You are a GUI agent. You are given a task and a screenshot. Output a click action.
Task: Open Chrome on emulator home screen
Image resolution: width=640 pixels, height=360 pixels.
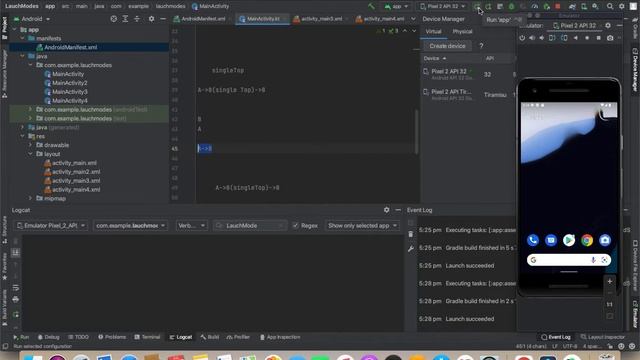587,240
